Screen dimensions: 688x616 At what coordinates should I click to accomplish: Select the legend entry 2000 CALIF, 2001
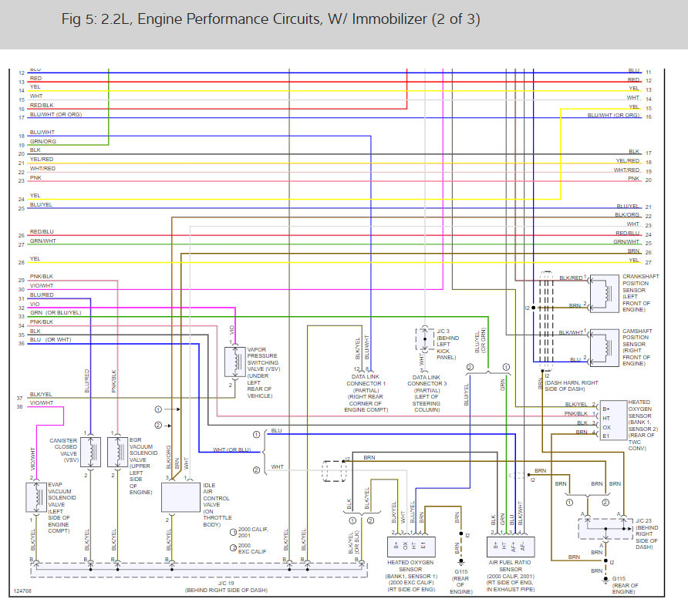[249, 532]
